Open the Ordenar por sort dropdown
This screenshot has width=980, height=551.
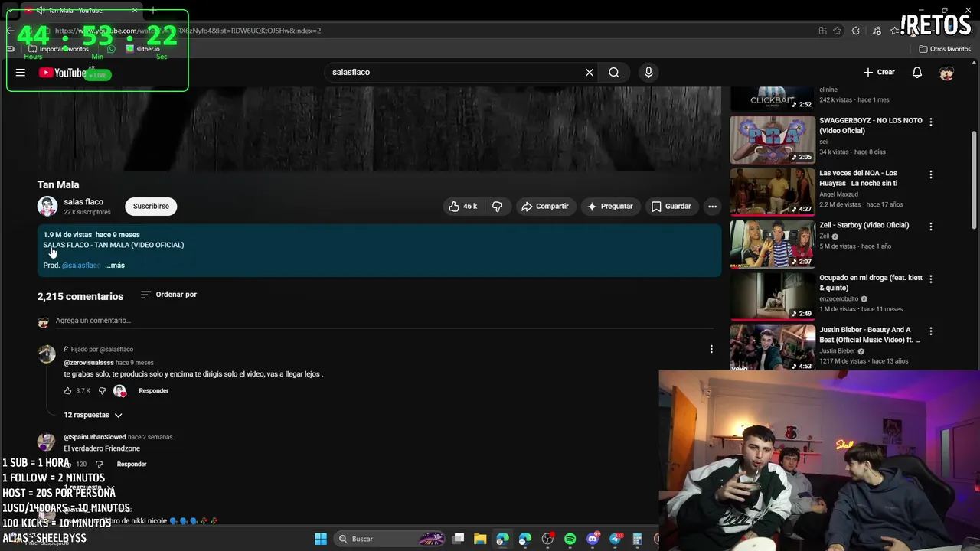pos(168,295)
